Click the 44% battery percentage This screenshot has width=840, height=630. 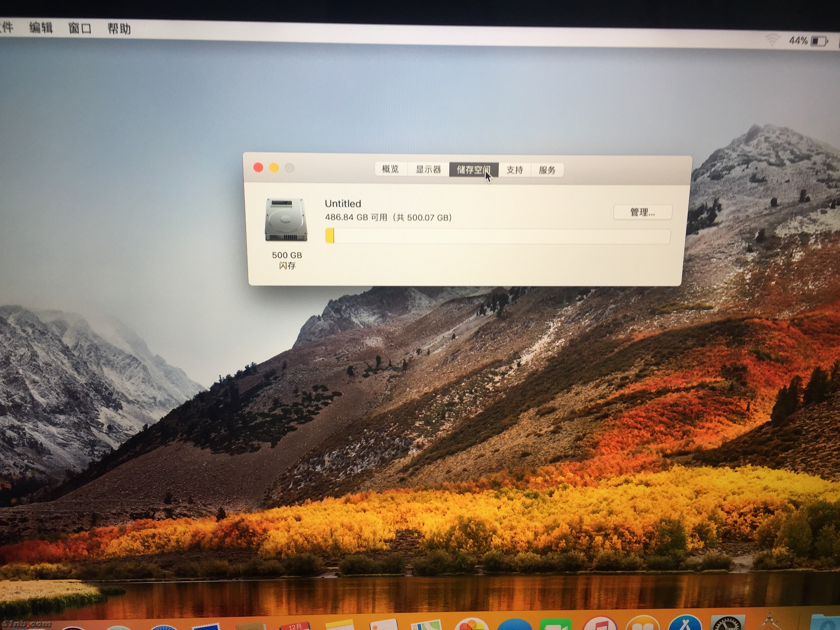pyautogui.click(x=798, y=41)
